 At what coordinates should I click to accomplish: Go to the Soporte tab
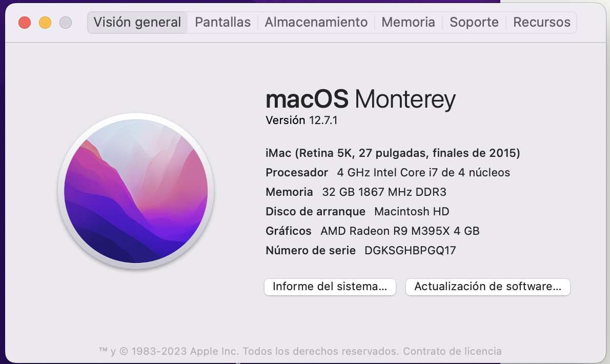tap(474, 23)
